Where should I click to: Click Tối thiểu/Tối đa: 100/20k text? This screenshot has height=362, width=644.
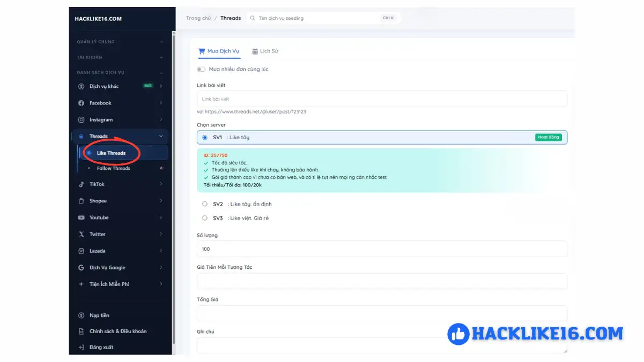point(233,185)
